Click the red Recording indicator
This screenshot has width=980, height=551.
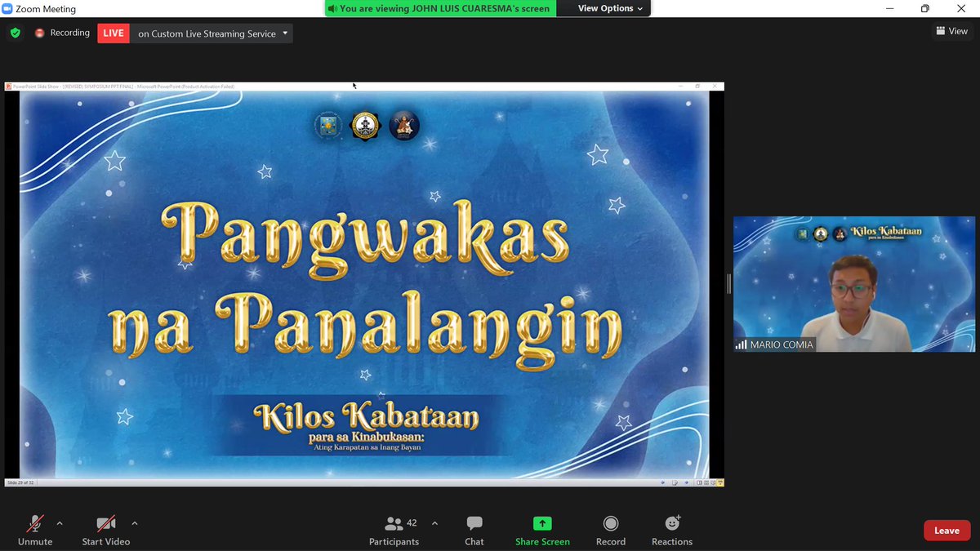pos(62,33)
